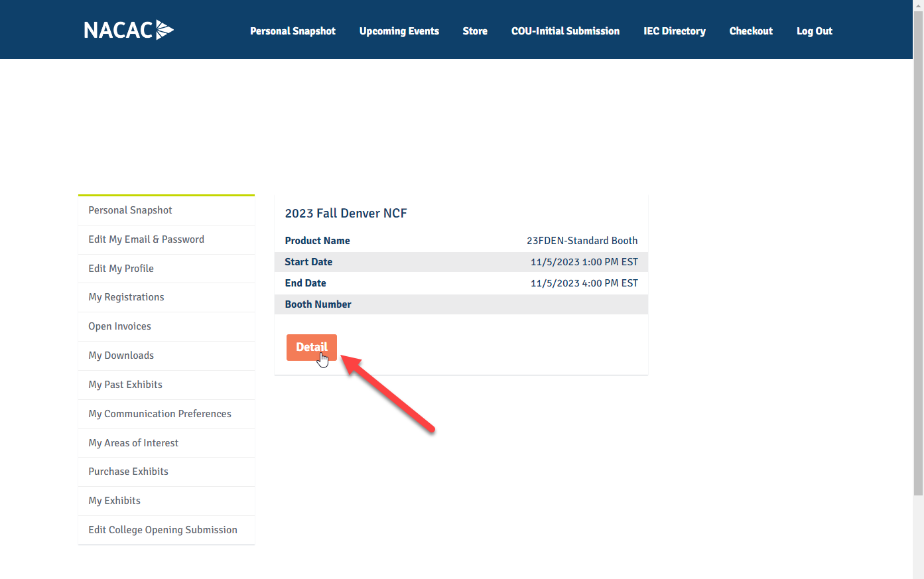Open Personal Snapshot in top navigation
The height and width of the screenshot is (579, 924).
[x=293, y=31]
